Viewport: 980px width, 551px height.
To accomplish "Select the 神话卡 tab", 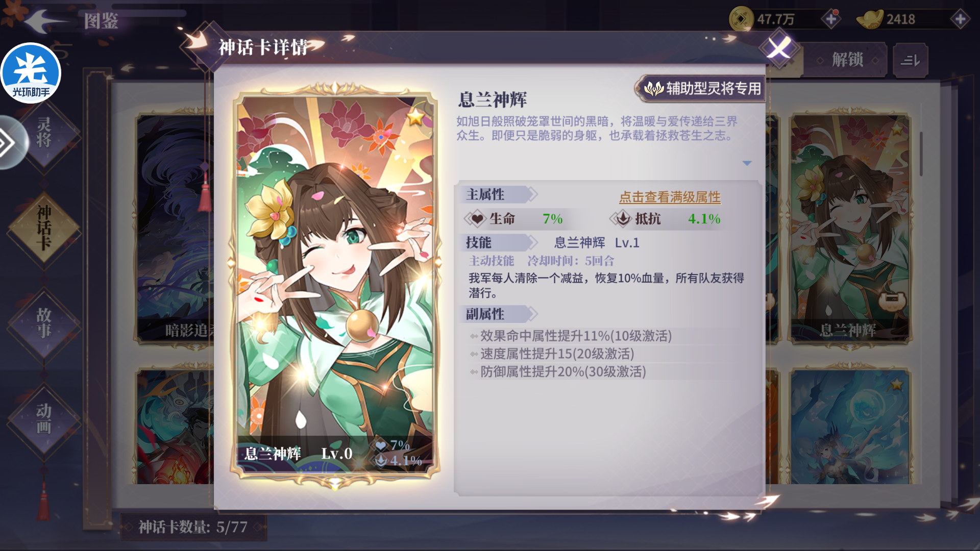I will pos(44,228).
